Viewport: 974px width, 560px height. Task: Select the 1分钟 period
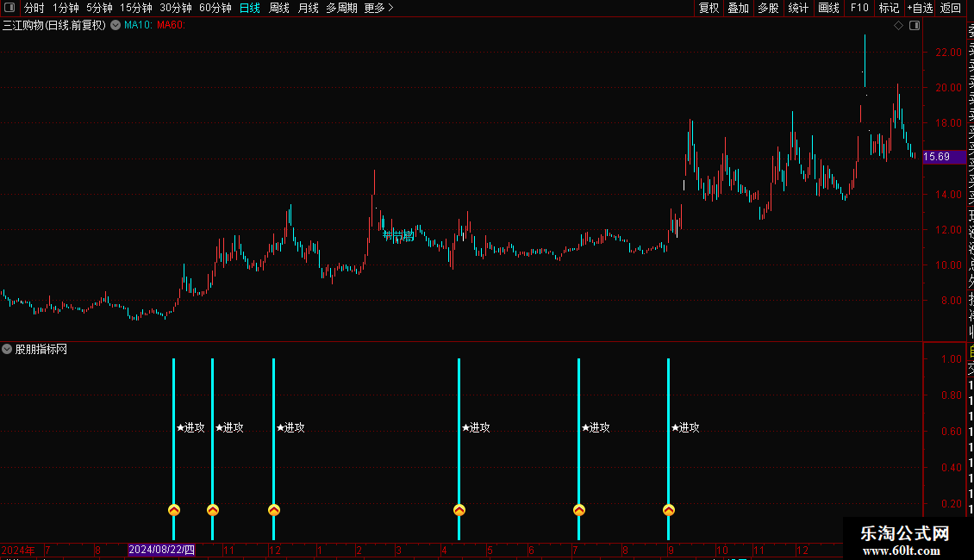[x=66, y=8]
